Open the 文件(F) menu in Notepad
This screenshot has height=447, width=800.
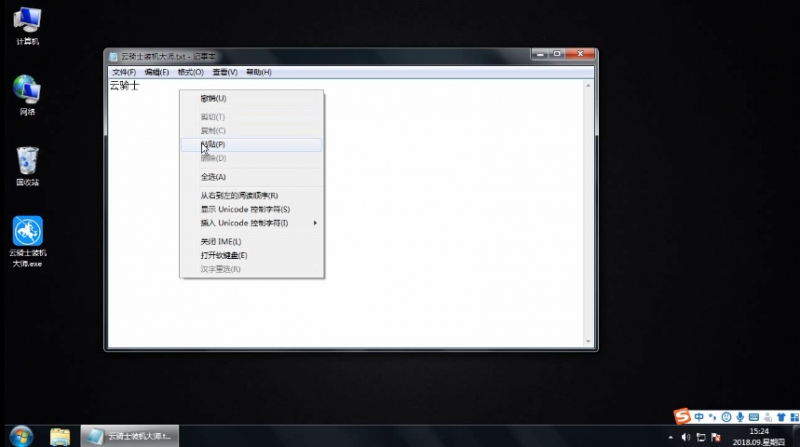[x=124, y=72]
